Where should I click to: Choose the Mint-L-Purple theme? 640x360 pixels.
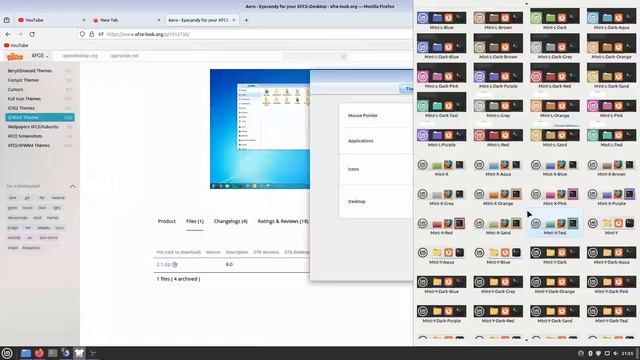441,138
